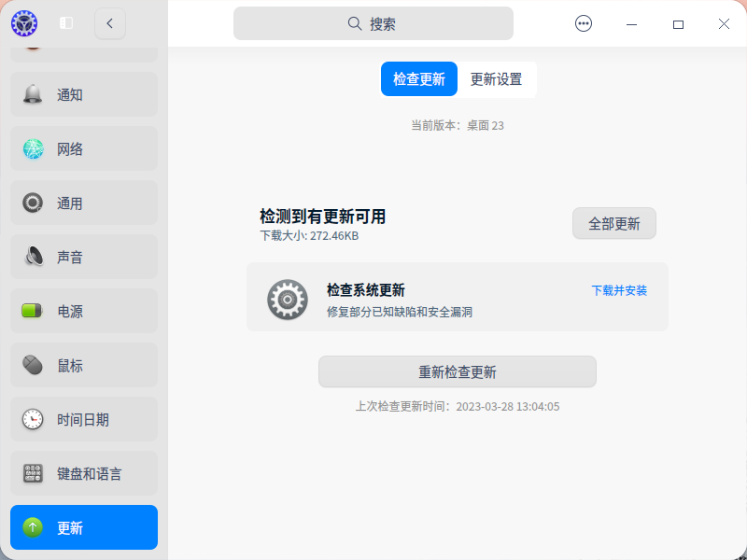
Task: Open the more options menu at top right
Action: [x=583, y=23]
